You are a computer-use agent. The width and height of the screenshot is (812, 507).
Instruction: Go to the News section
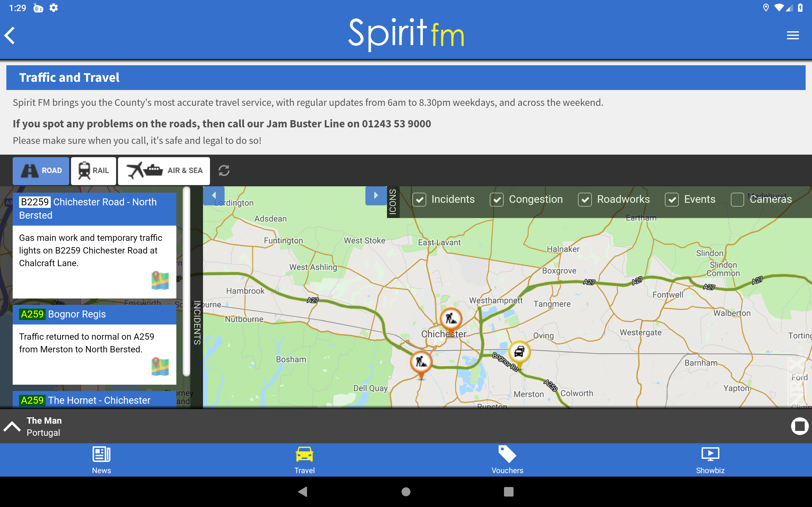coord(101,460)
